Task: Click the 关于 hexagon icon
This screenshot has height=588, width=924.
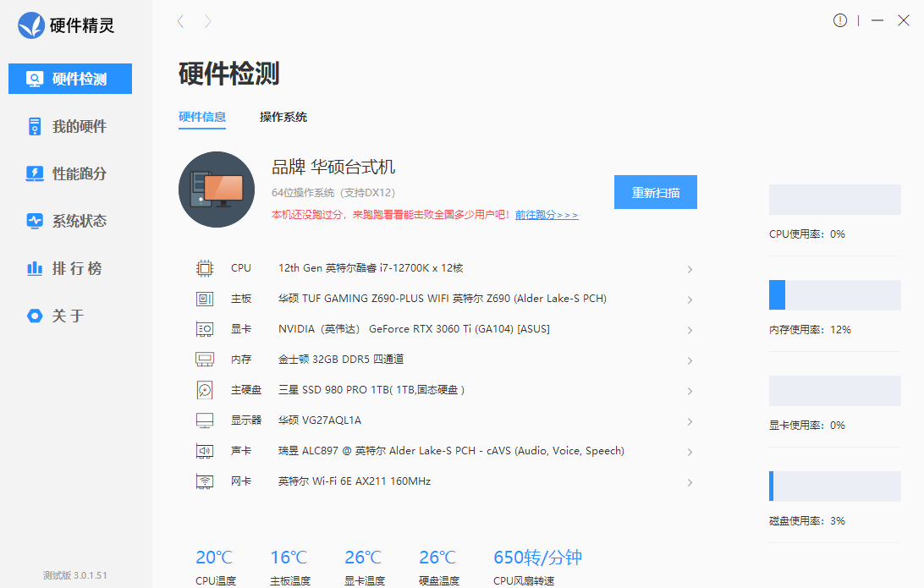Action: coord(35,316)
